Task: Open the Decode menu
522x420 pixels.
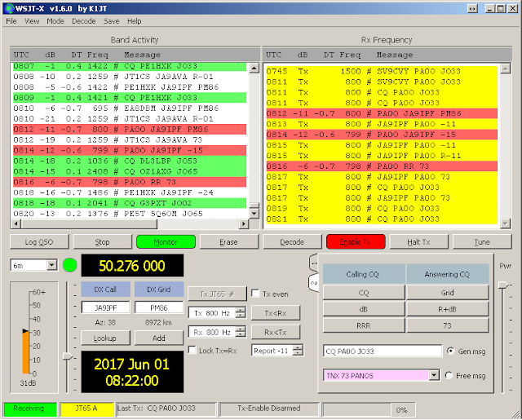Action: (x=83, y=21)
